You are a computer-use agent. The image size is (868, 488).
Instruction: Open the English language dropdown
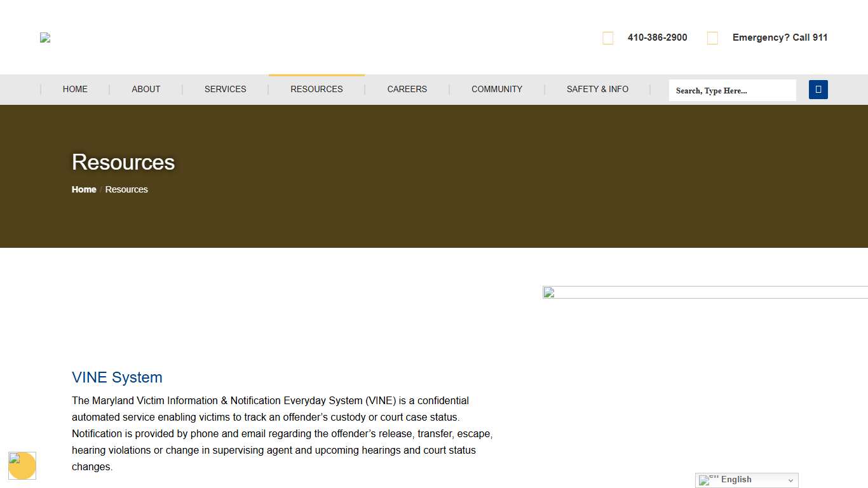tap(747, 480)
